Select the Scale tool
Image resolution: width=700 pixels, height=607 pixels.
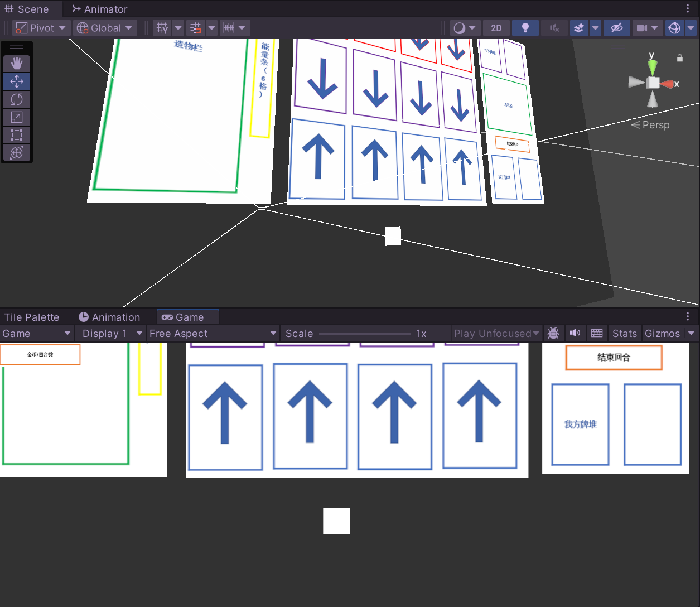click(17, 117)
